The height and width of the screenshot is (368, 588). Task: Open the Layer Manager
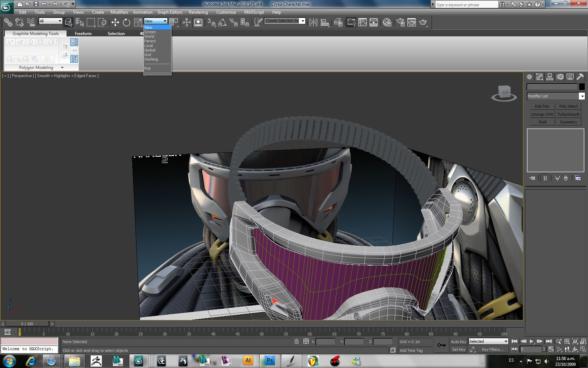338,22
